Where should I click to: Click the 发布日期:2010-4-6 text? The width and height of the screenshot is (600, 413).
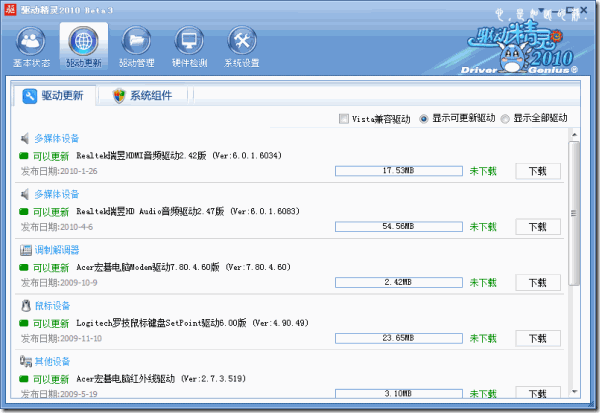point(57,227)
